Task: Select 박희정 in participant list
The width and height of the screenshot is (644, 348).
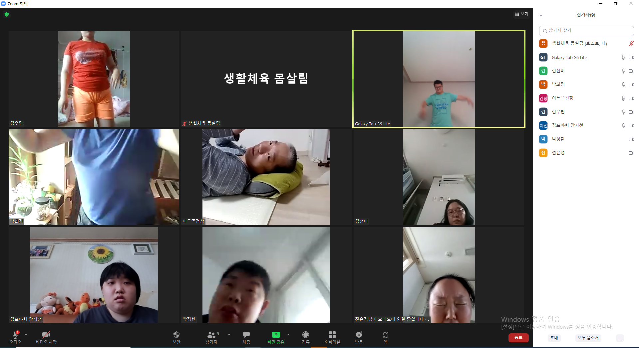Action: [x=586, y=84]
